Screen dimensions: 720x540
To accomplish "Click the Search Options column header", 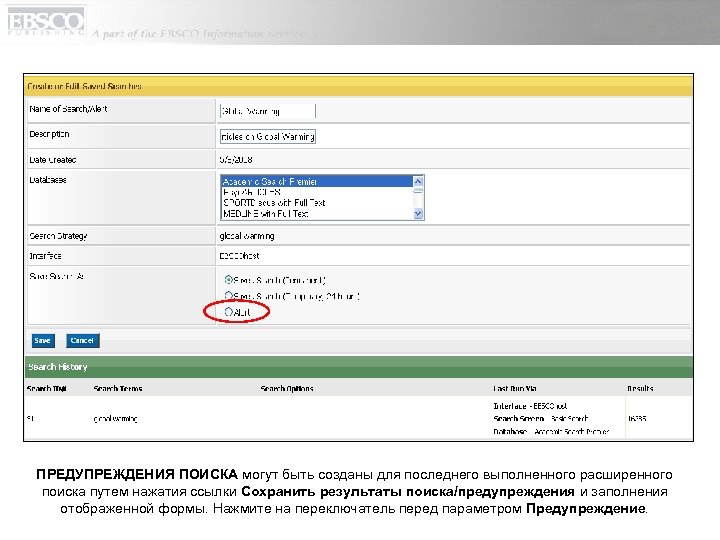I will click(x=287, y=388).
